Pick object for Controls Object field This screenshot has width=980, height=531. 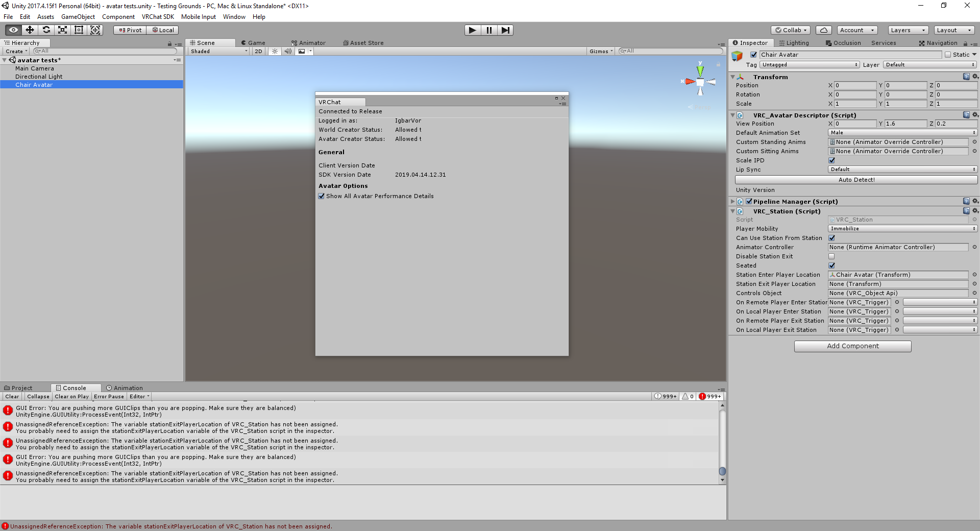pos(974,293)
